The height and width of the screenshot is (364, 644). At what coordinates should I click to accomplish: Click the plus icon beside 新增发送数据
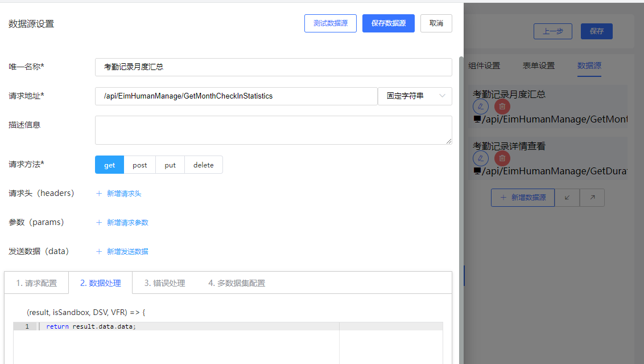pos(99,252)
